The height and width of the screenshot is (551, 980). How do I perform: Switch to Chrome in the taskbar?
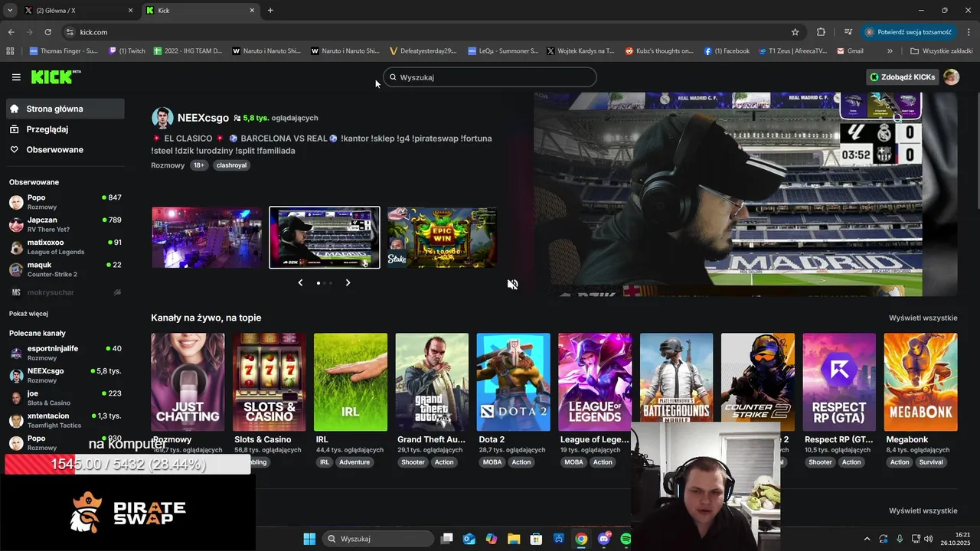[581, 539]
